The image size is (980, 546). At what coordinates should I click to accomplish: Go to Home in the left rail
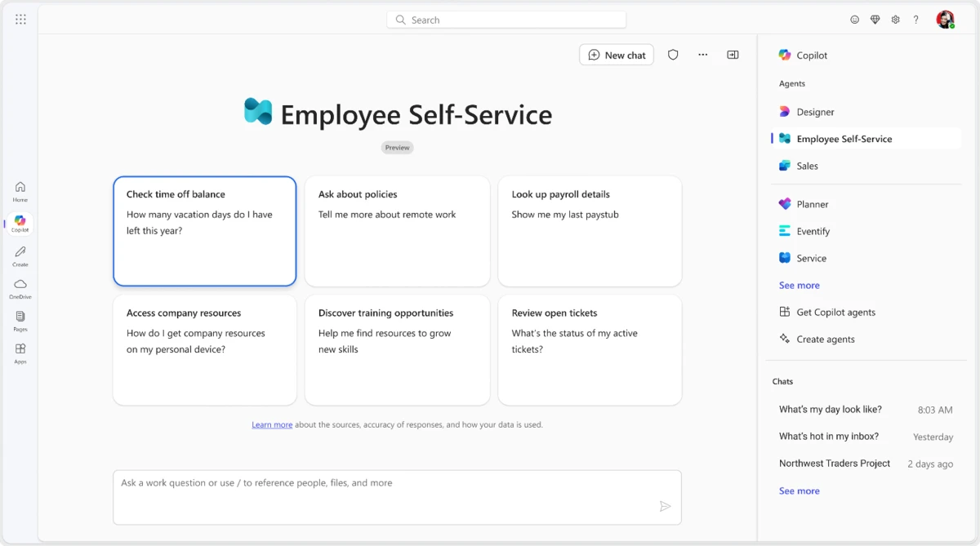[20, 189]
